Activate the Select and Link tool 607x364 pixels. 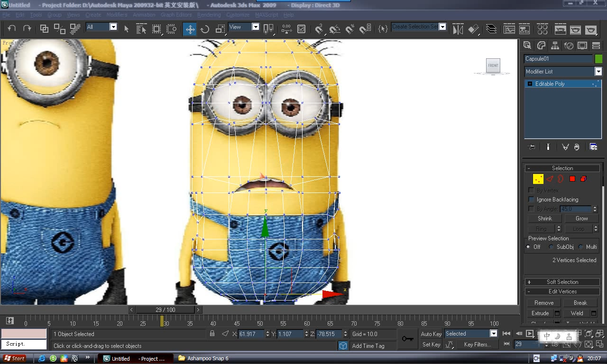[44, 29]
